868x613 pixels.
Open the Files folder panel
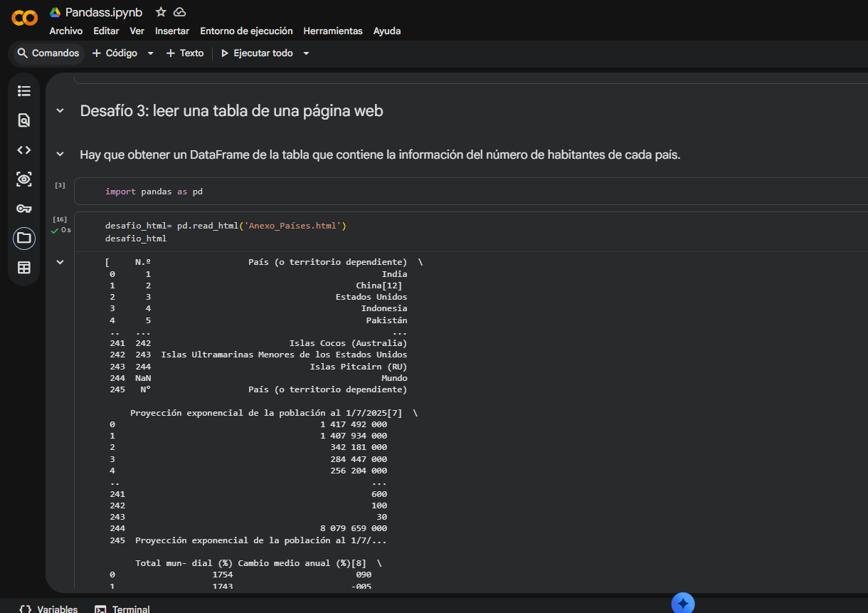(x=24, y=238)
